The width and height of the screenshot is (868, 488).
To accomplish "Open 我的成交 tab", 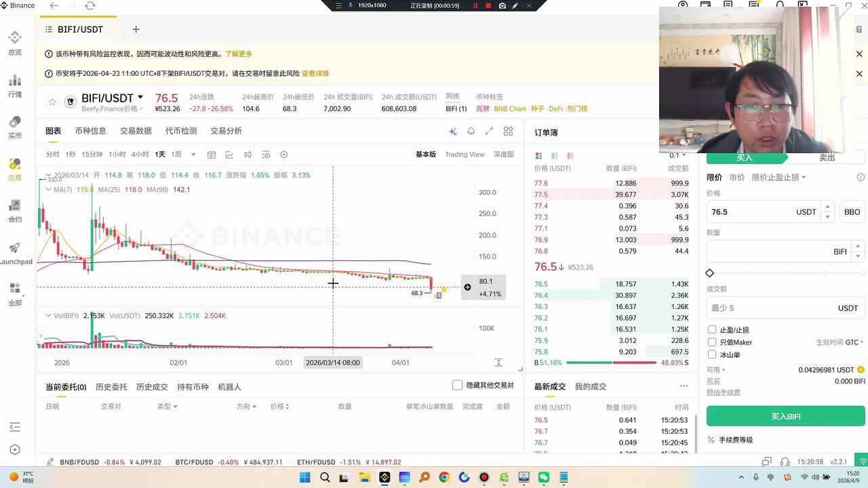I will coord(591,386).
